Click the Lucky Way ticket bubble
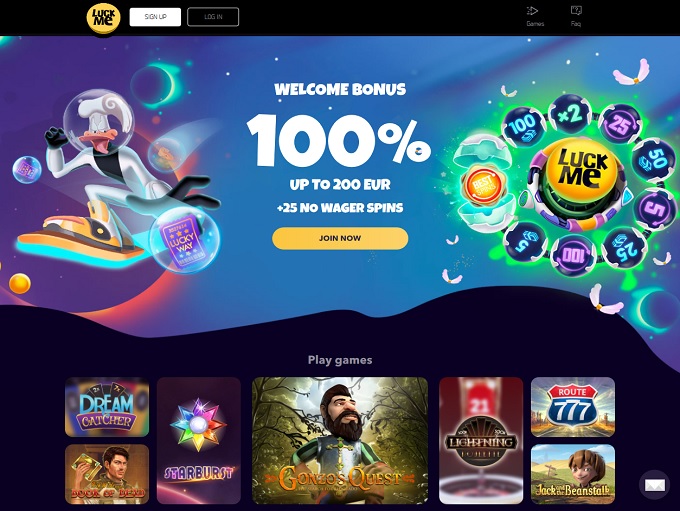 tap(185, 240)
